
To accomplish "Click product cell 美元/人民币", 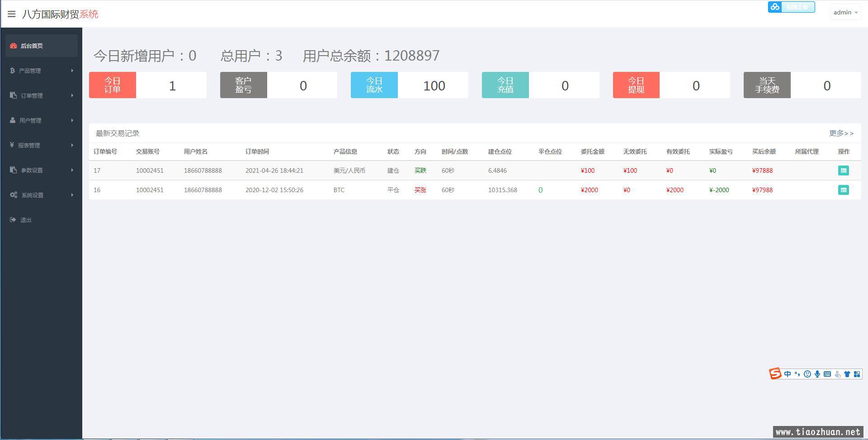I will pyautogui.click(x=349, y=170).
